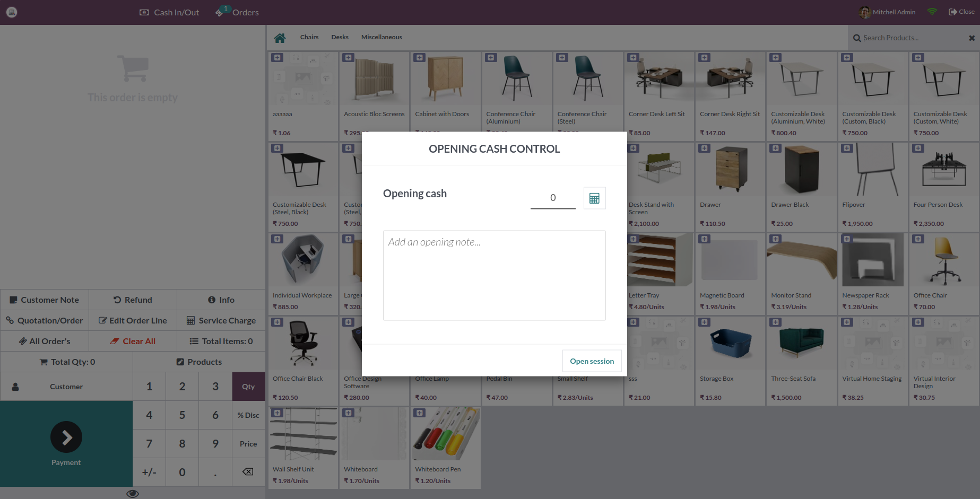
Task: Click the Mitchell Admin avatar
Action: [865, 12]
